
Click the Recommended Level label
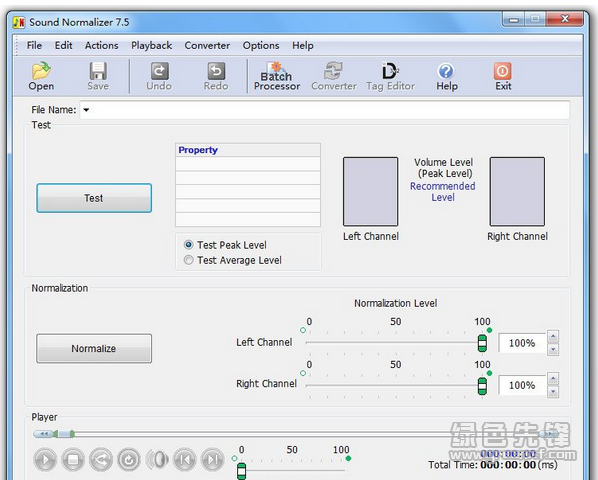(x=443, y=192)
